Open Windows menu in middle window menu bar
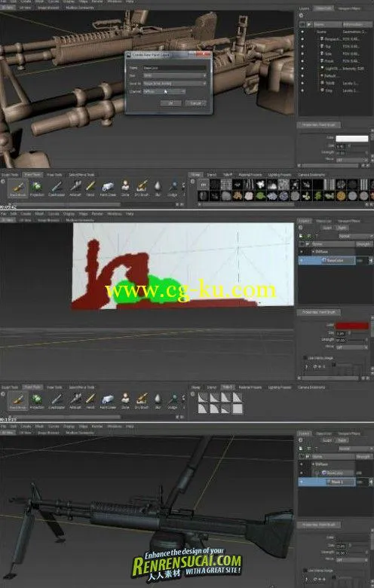374x588 pixels. click(115, 214)
